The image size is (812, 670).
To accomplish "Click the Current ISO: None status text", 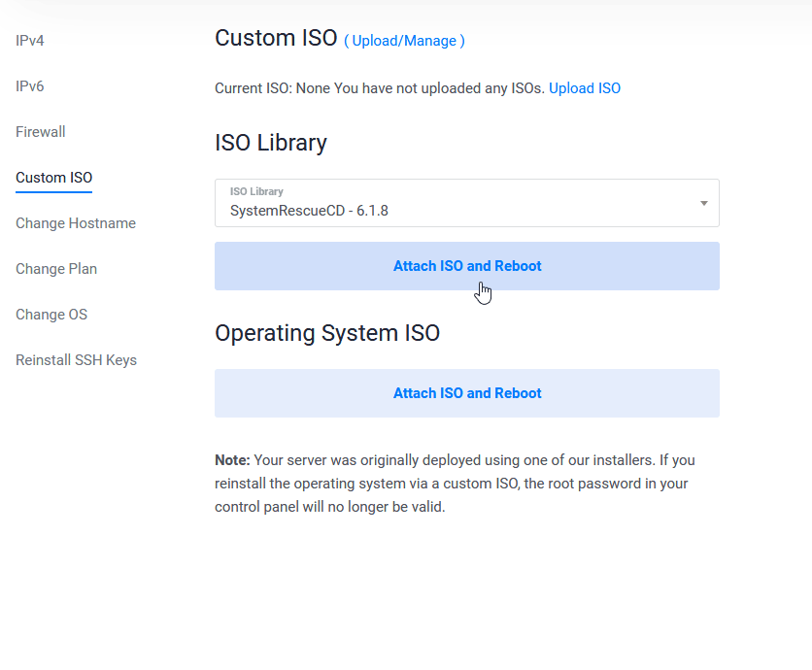I will pos(273,88).
